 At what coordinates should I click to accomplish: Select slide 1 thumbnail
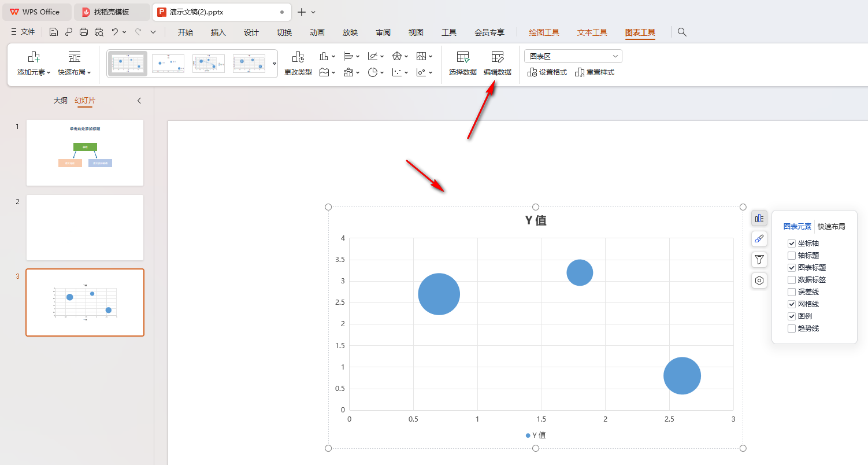click(85, 153)
